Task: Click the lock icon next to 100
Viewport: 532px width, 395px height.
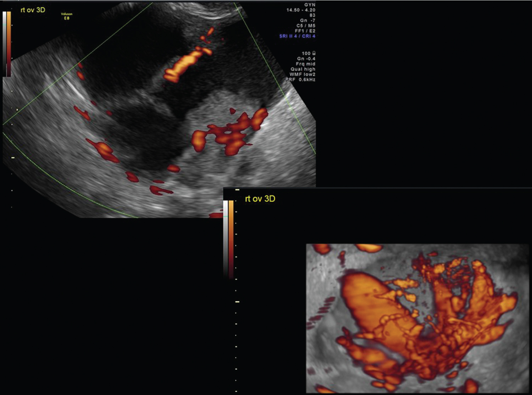Action: [314, 54]
